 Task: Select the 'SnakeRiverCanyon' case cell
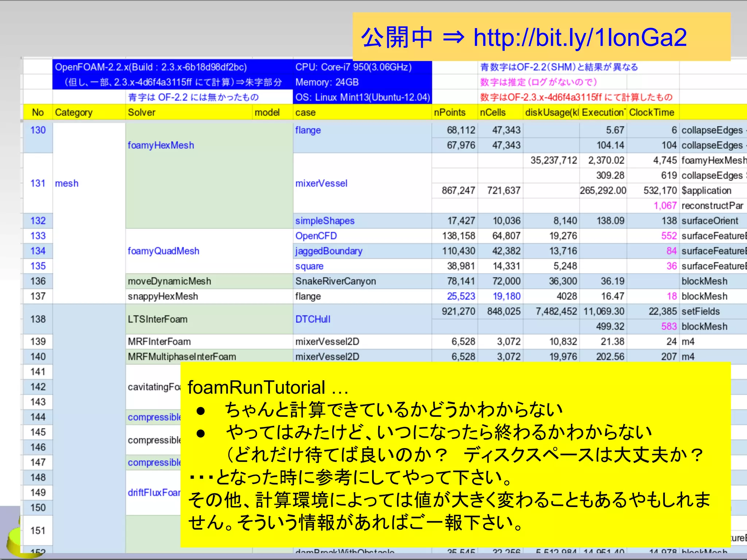[x=362, y=281]
